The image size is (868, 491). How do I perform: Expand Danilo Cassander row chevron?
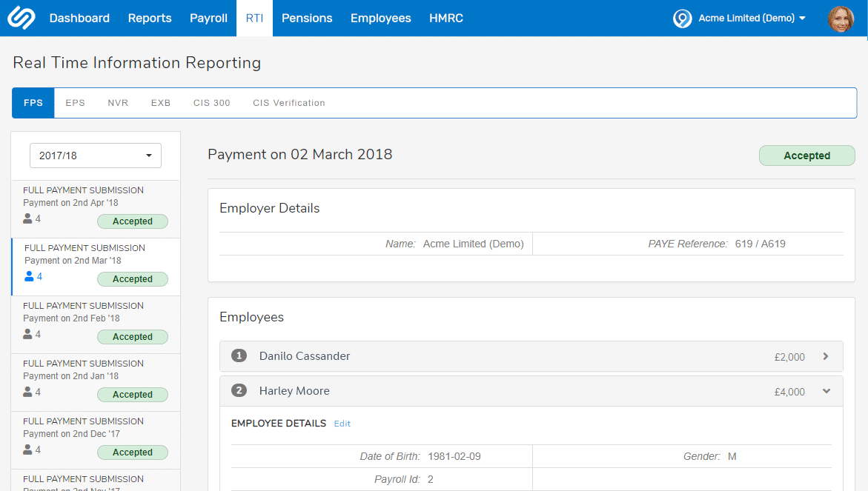pos(825,356)
